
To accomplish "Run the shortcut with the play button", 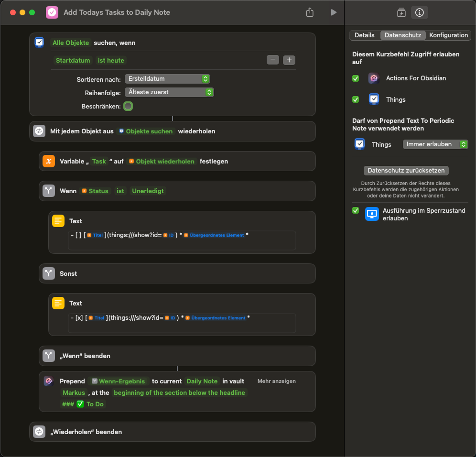I will (x=334, y=12).
